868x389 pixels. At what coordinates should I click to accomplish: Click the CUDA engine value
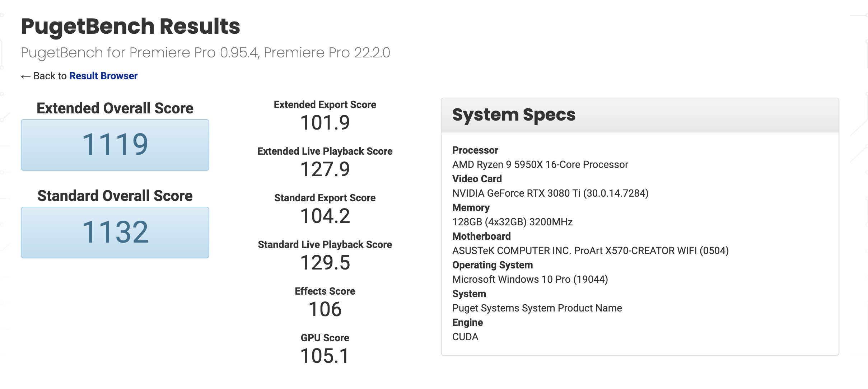pos(465,337)
